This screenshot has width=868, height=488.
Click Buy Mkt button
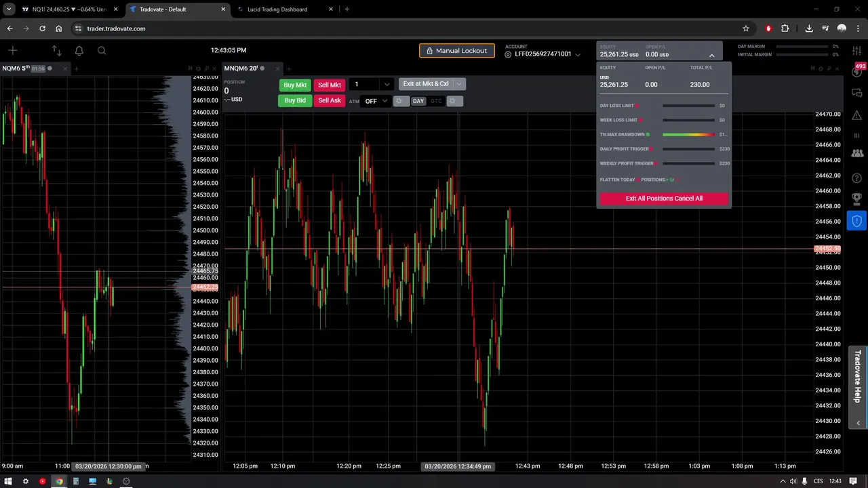coord(295,85)
